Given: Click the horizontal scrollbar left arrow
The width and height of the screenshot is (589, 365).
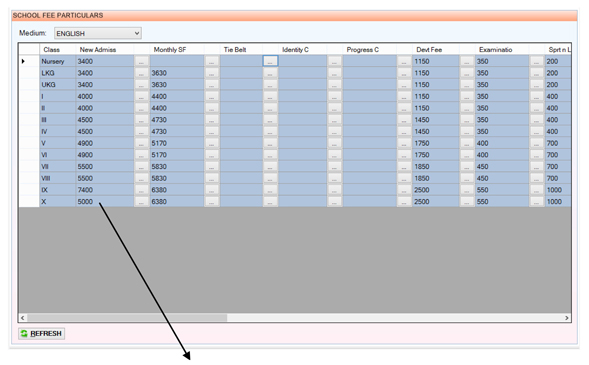Looking at the screenshot, I should pyautogui.click(x=23, y=318).
